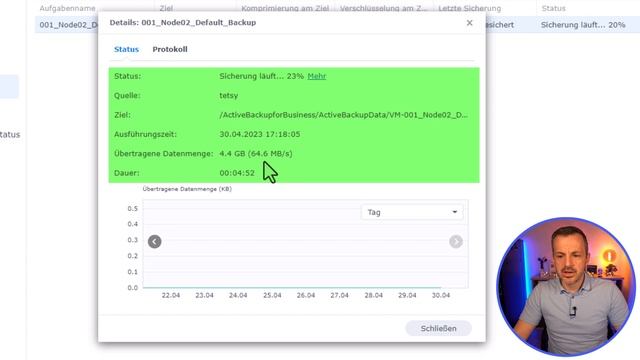
Task: Select the 001_Node02 task row in background list
Action: coord(68,25)
